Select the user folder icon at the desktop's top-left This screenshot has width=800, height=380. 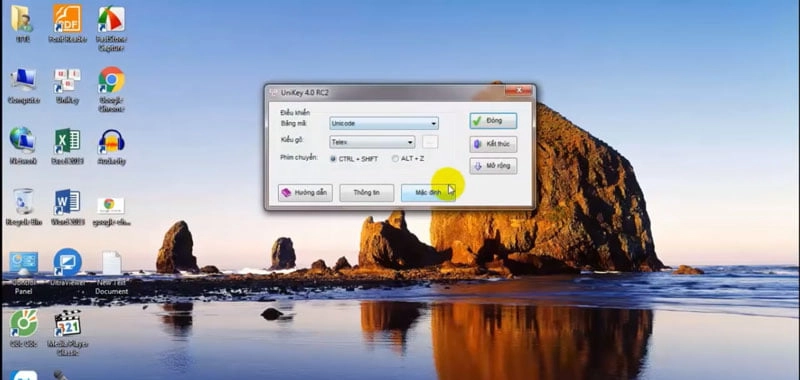pos(22,23)
